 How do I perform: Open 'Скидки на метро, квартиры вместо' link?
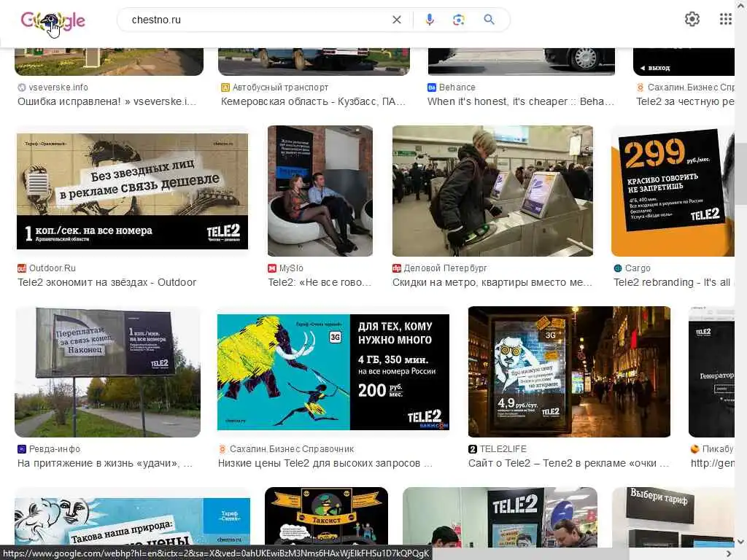point(492,282)
